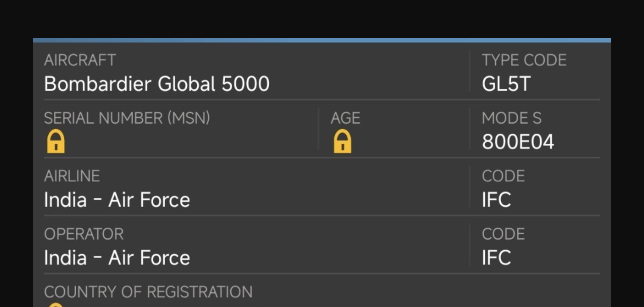Select the airline IFC code
This screenshot has width=644, height=307.
click(x=497, y=200)
